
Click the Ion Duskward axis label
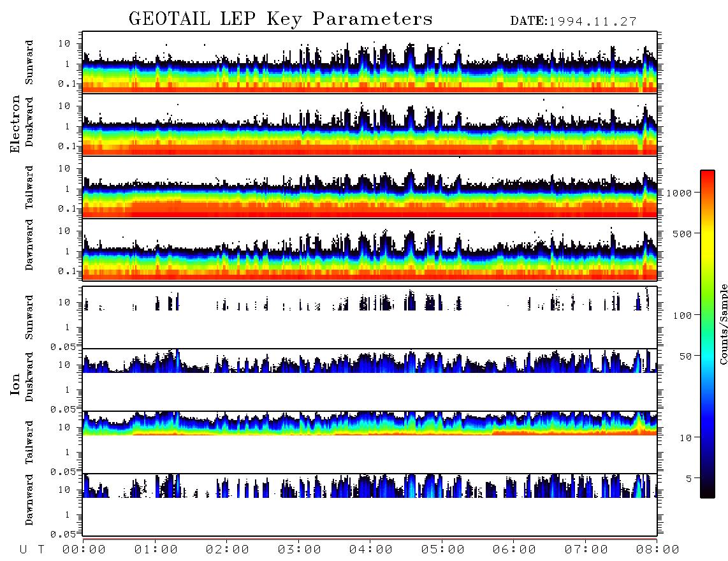tap(29, 377)
